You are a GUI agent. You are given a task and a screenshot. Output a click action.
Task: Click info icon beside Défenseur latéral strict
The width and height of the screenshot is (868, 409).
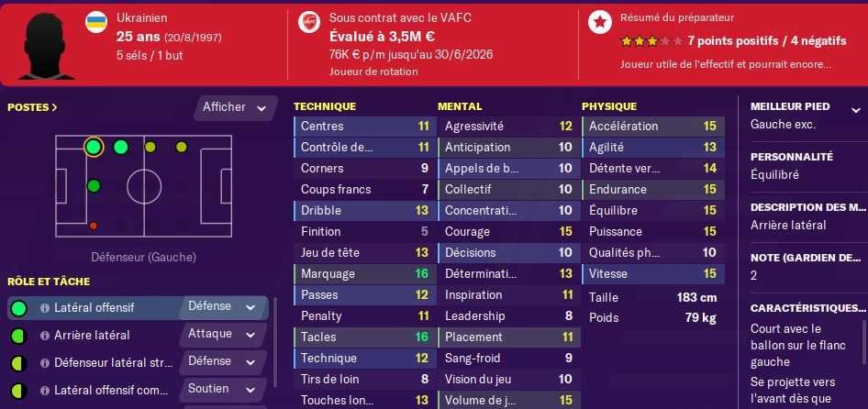coord(44,362)
